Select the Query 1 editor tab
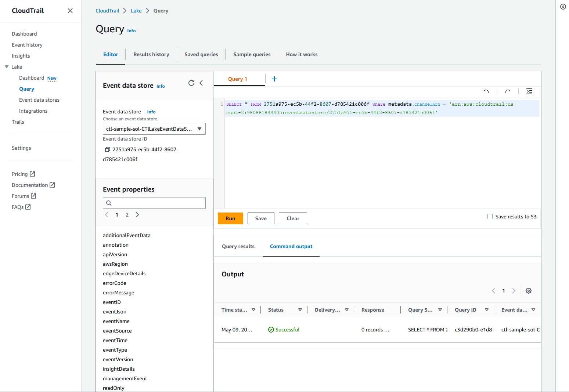The image size is (569, 392). 238,79
